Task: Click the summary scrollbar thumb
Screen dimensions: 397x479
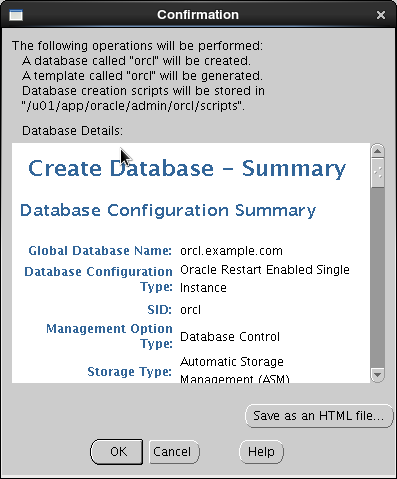Action: [377, 173]
